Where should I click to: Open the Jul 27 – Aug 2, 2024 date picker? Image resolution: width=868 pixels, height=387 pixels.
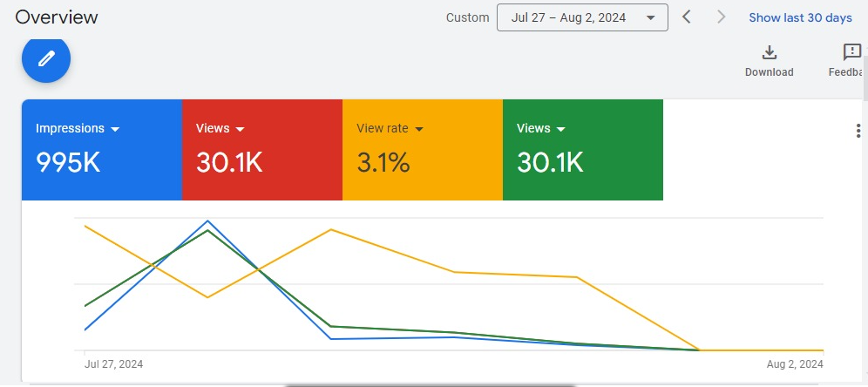tap(582, 17)
